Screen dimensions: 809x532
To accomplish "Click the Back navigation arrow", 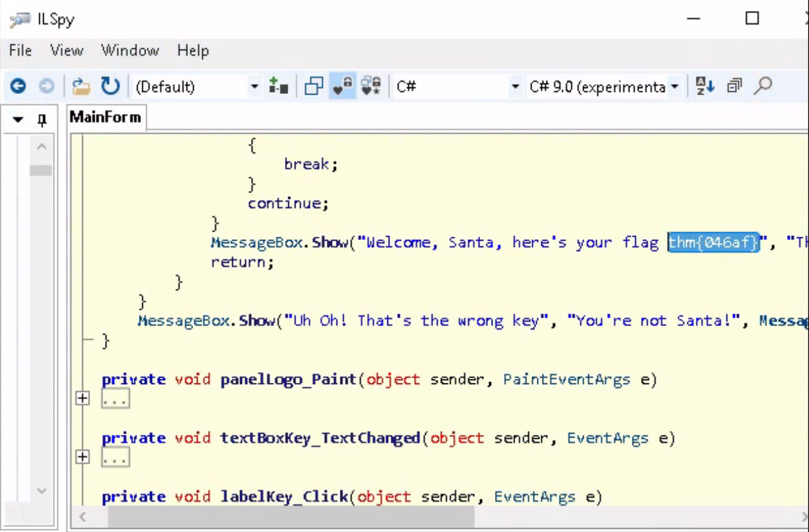I will pos(18,86).
